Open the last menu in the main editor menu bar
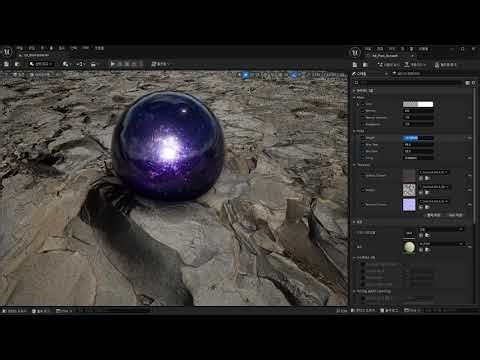 pos(99,48)
